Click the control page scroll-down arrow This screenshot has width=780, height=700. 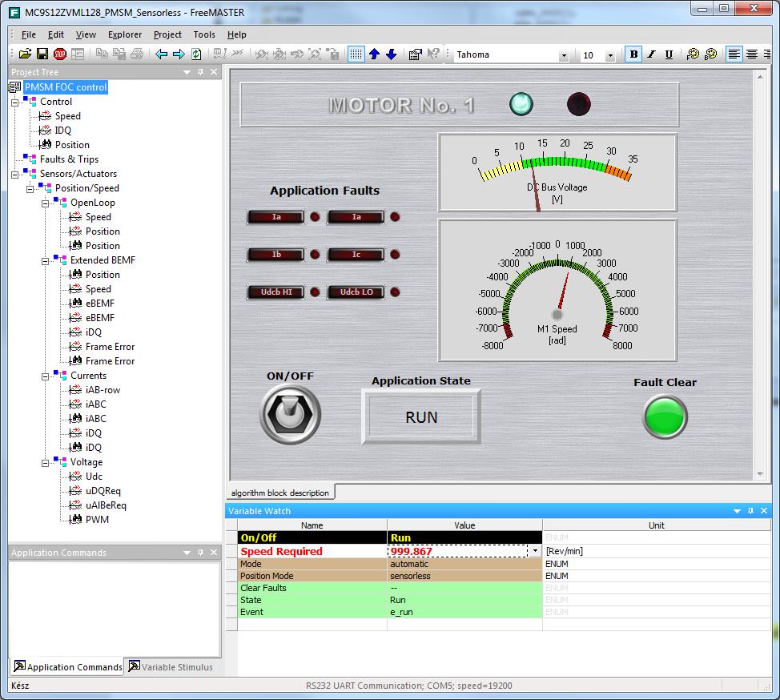point(760,474)
